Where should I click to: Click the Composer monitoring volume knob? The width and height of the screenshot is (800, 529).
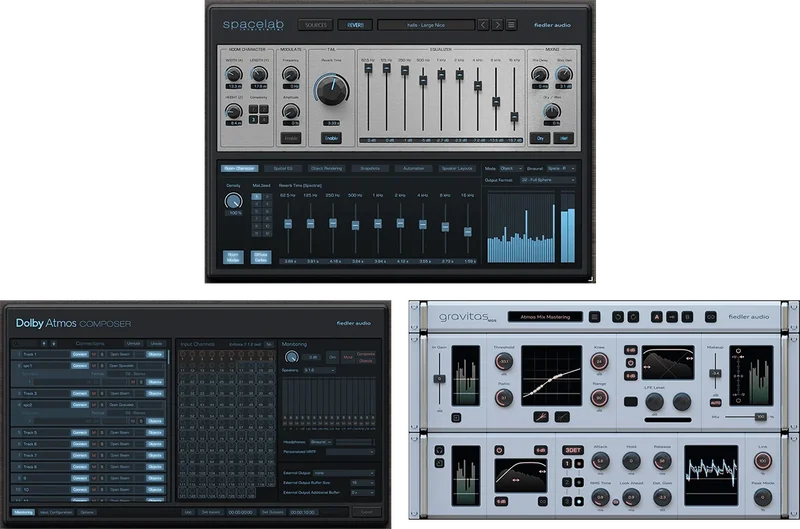pyautogui.click(x=291, y=357)
